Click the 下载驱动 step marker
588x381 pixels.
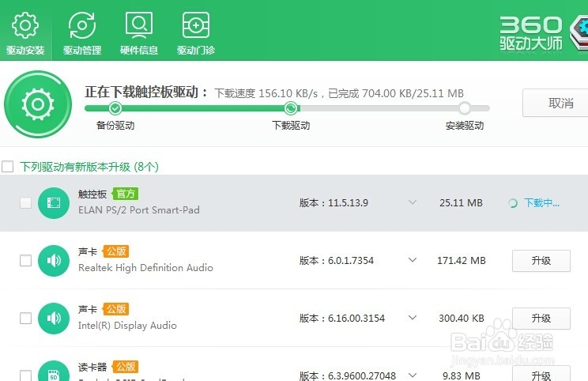tap(290, 108)
